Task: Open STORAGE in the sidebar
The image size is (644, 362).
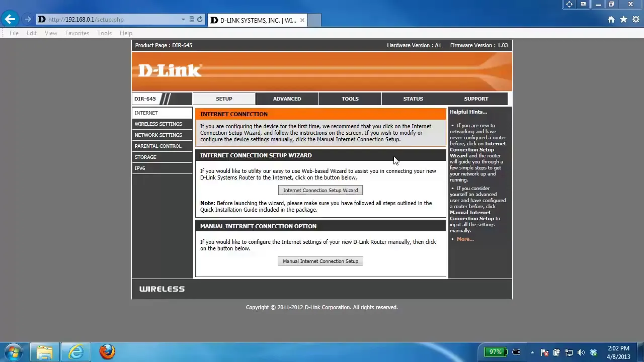Action: coord(162,157)
